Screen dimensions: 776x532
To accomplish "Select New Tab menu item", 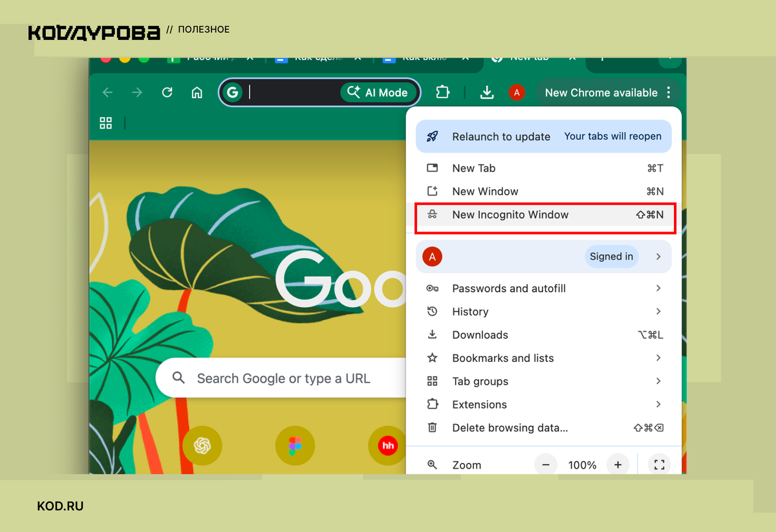I will tap(543, 168).
